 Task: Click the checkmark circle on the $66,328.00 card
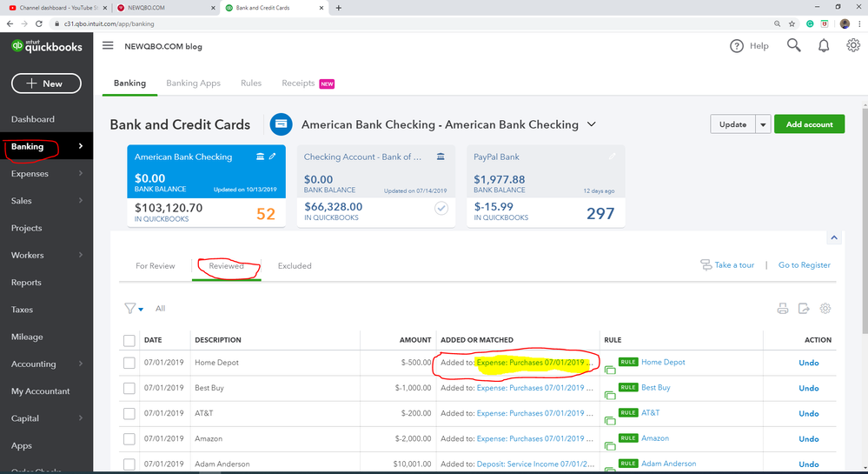pyautogui.click(x=441, y=209)
